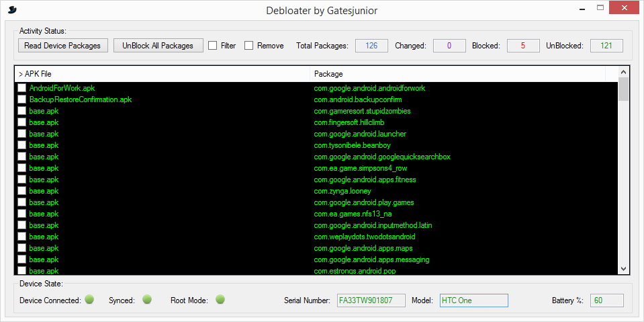The width and height of the screenshot is (644, 322).
Task: Click the Blocked count box
Action: click(523, 46)
